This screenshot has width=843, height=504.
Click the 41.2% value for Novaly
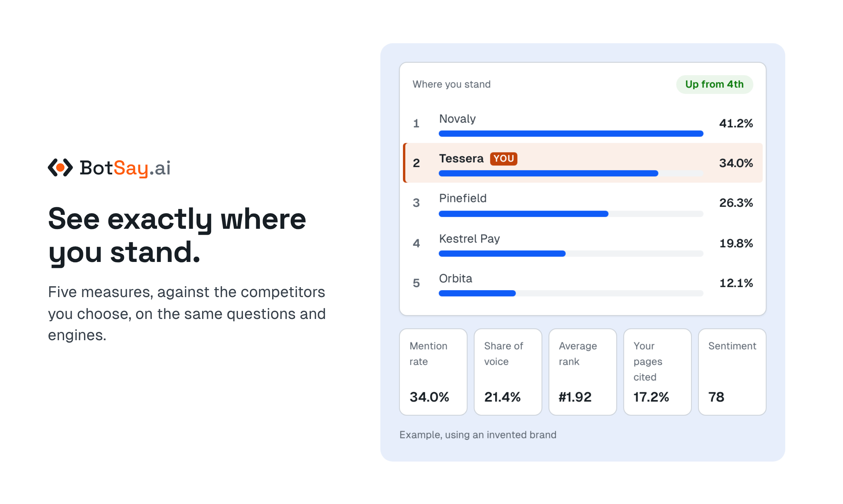tap(736, 123)
